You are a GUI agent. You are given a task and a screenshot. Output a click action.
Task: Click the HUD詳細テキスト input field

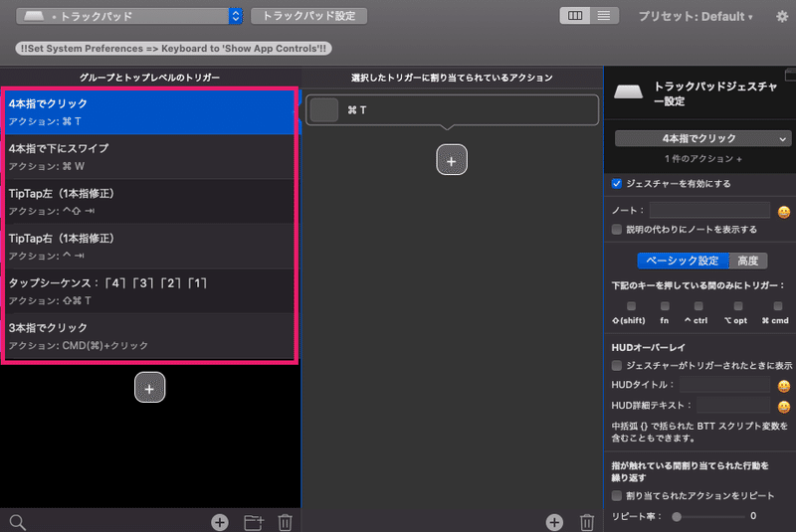[733, 406]
